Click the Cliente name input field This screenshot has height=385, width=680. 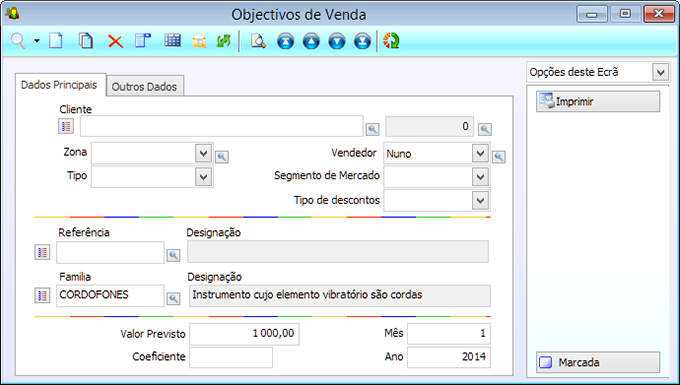222,126
